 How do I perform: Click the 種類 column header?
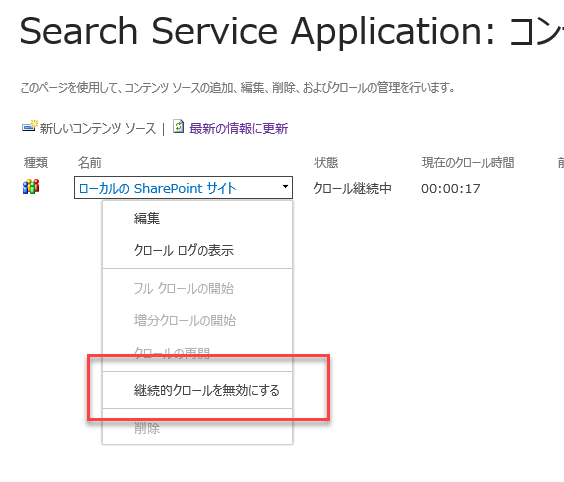(x=36, y=163)
